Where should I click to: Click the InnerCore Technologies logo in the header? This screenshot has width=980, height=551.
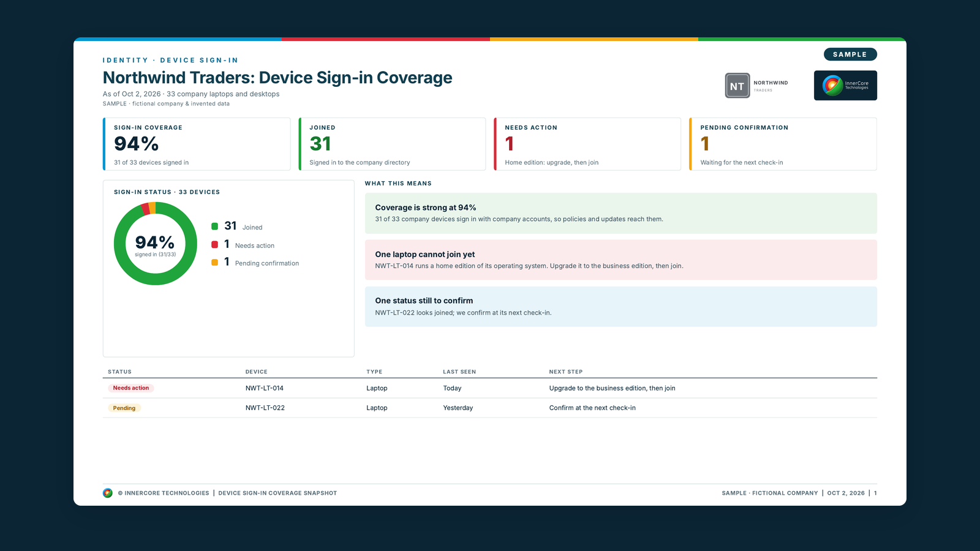(845, 85)
